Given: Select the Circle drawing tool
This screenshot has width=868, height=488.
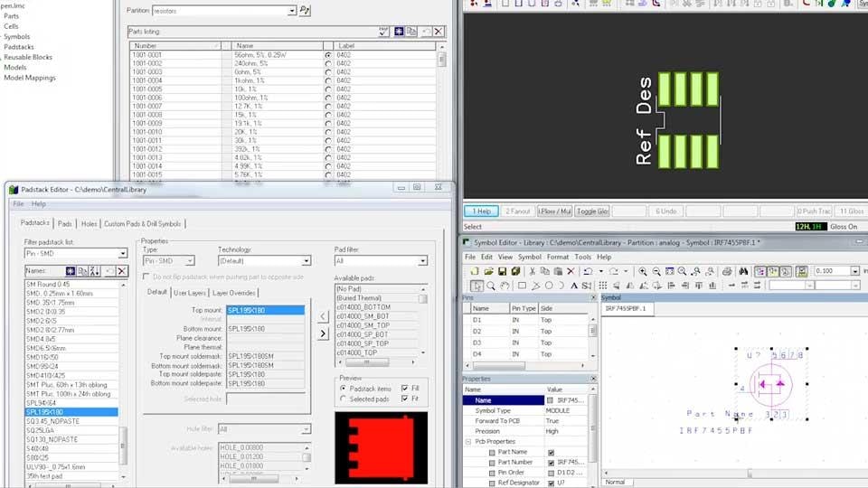Looking at the screenshot, I should point(549,286).
